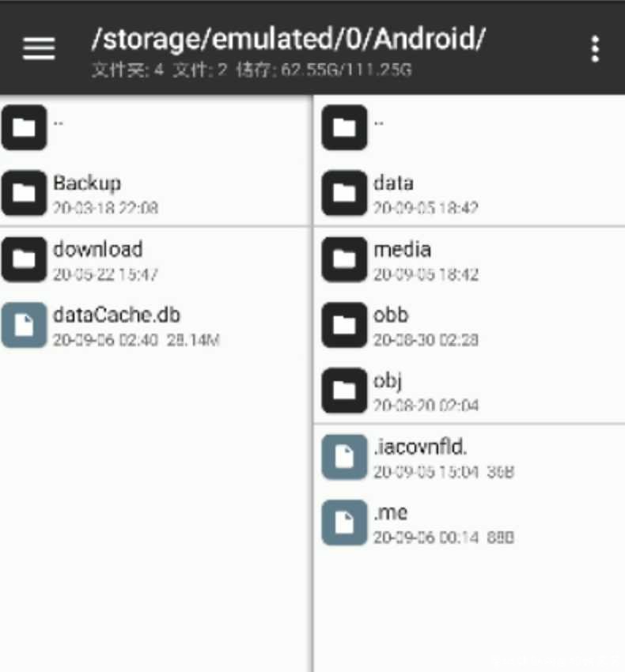Open the download folder name

coord(98,249)
